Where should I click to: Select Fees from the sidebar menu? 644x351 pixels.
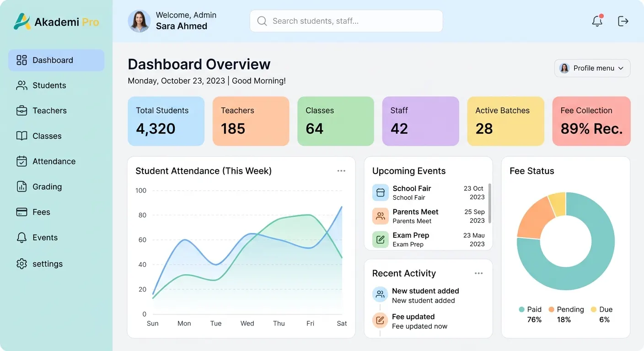56,212
